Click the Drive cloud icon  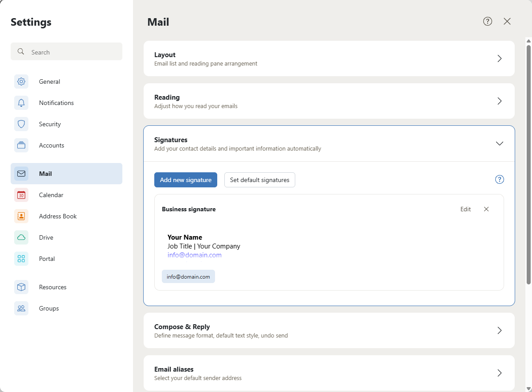click(x=21, y=237)
